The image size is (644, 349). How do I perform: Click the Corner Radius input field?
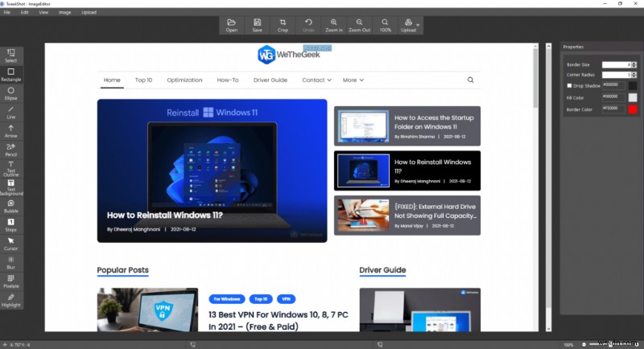pos(617,75)
